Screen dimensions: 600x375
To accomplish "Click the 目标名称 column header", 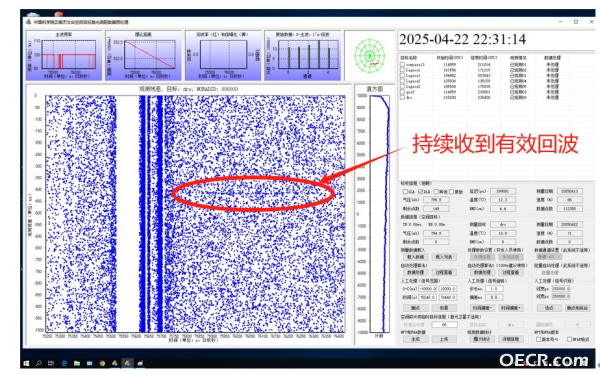I will [408, 58].
